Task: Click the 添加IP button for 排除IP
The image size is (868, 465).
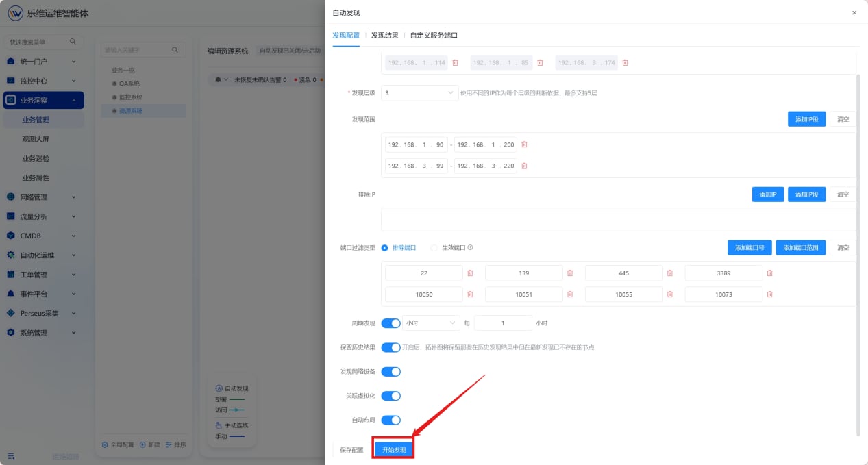Action: click(x=767, y=194)
